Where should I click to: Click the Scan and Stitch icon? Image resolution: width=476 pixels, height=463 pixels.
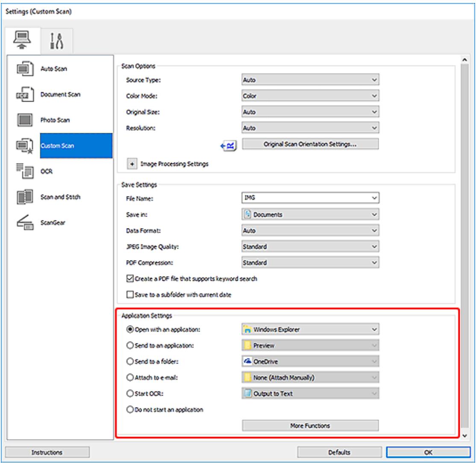25,197
